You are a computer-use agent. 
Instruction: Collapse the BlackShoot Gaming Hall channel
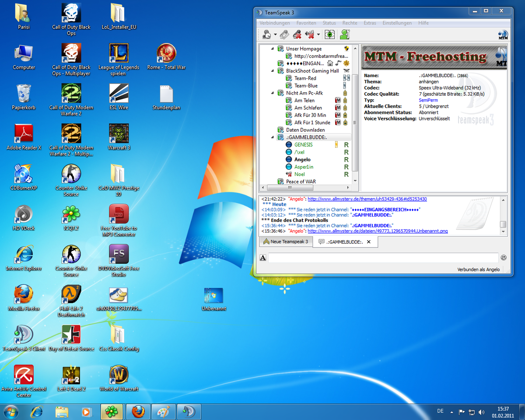pyautogui.click(x=273, y=71)
